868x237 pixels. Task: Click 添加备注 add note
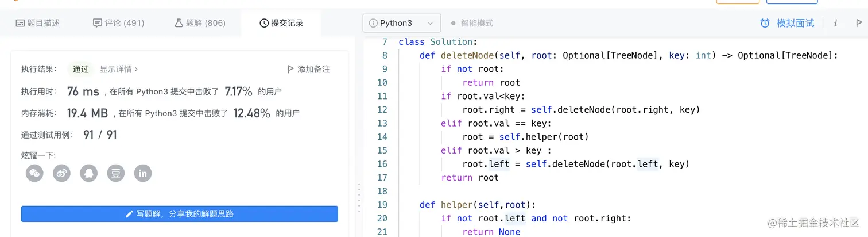(x=308, y=69)
